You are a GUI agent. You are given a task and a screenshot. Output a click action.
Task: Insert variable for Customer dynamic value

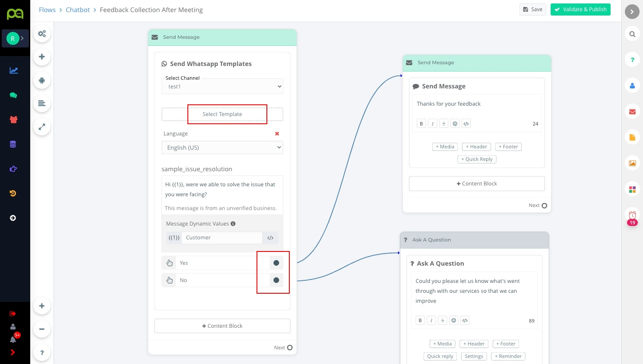(x=270, y=238)
